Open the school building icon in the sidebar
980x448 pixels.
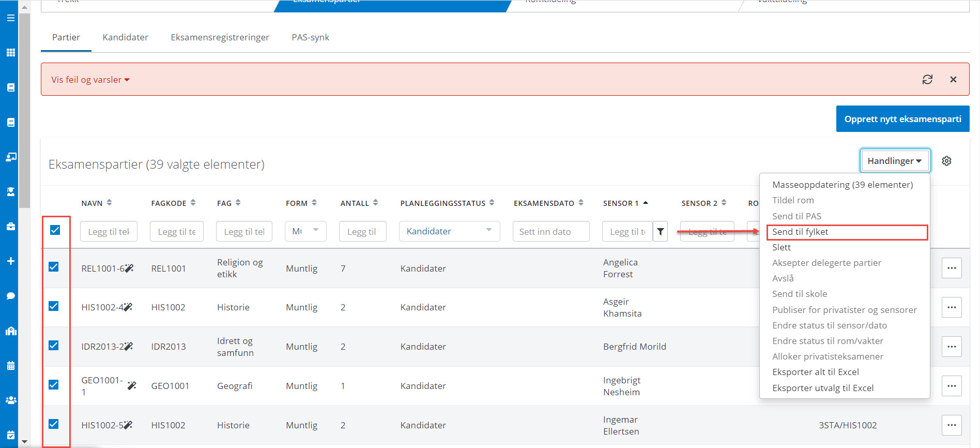click(10, 331)
